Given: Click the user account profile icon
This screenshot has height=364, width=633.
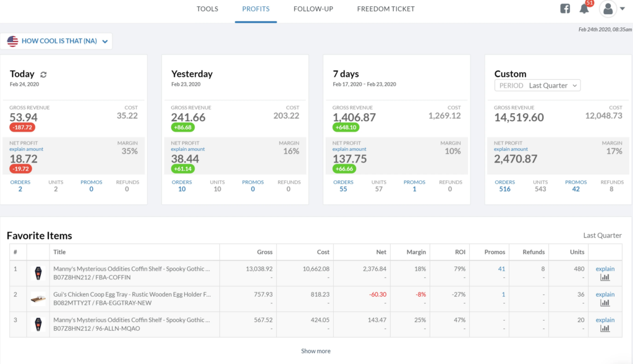Looking at the screenshot, I should 607,8.
